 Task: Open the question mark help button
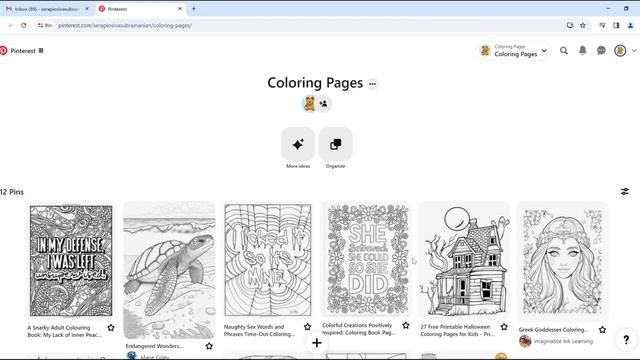[x=626, y=340]
